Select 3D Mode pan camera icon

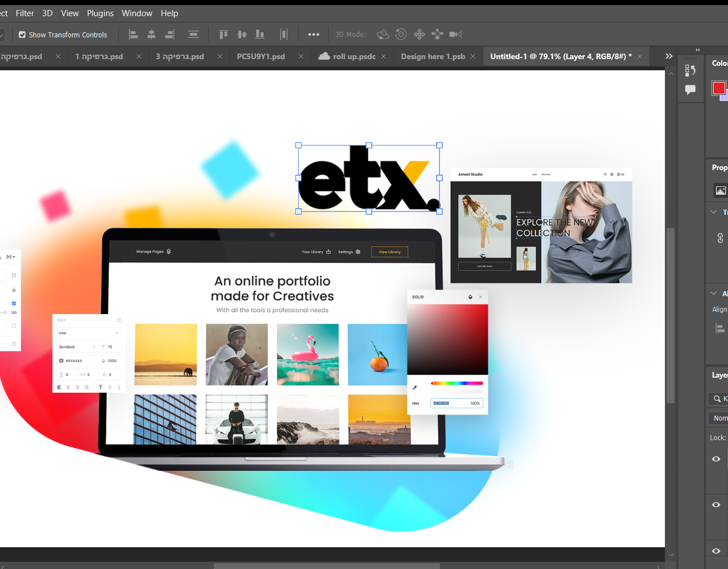[x=419, y=35]
